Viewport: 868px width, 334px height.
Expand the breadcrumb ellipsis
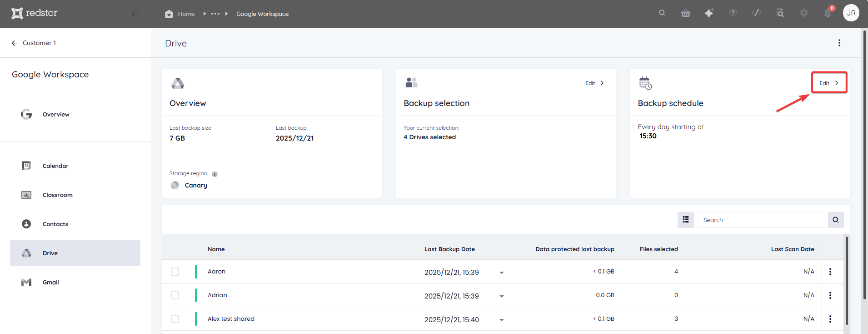(x=215, y=14)
